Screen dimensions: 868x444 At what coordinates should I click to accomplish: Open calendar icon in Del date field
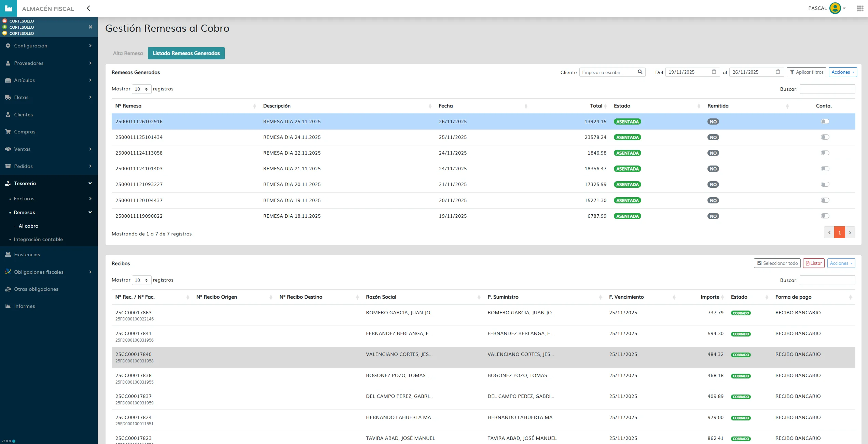714,72
